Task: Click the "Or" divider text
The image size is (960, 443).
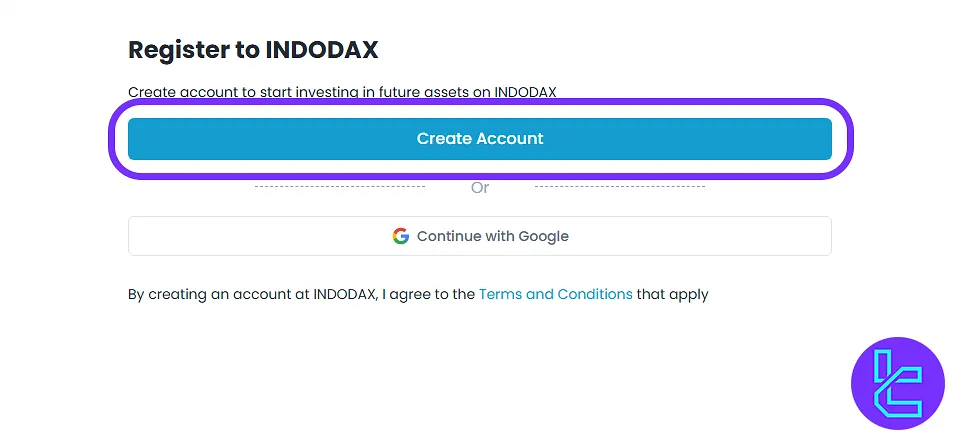Action: click(x=480, y=188)
